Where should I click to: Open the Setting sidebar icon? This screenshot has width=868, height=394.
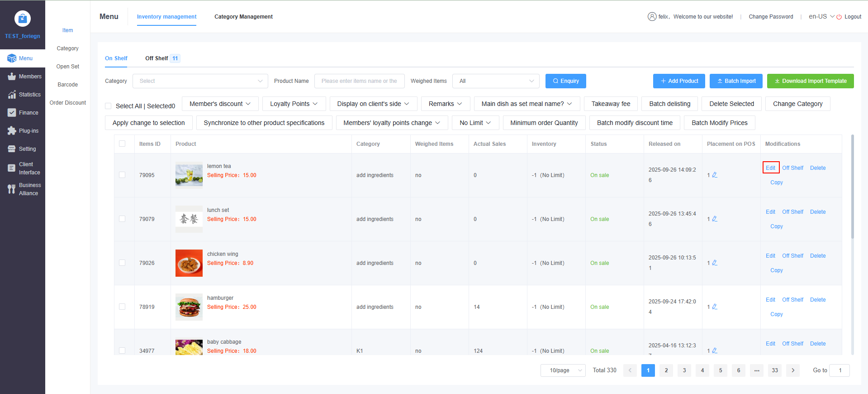tap(12, 149)
